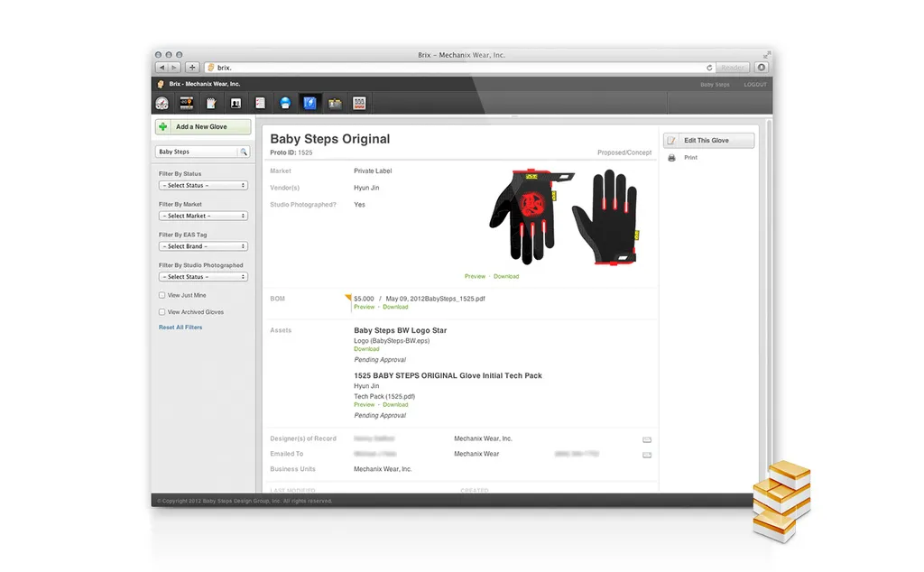Click the Print link
Viewport: 924px width, 572px height.
690,158
